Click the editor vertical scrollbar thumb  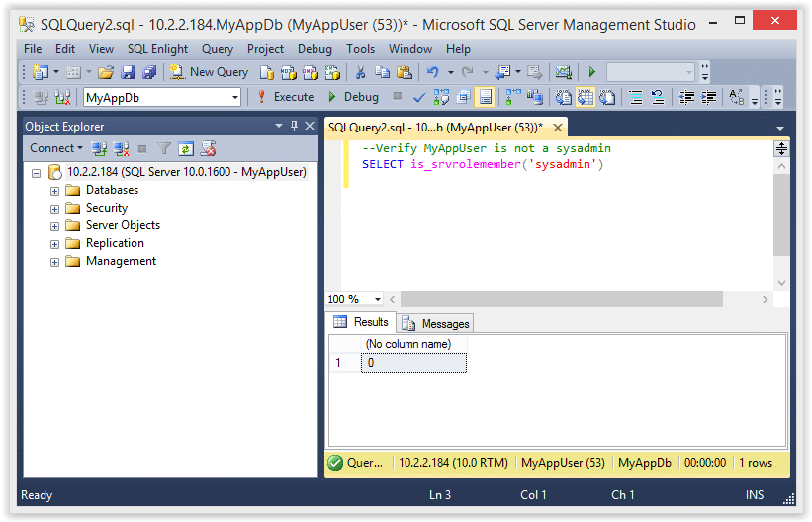[781, 215]
